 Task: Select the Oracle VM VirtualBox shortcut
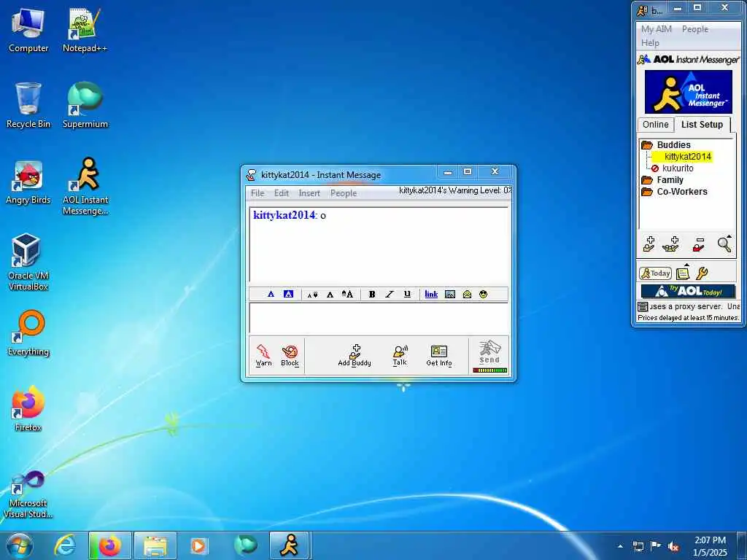[28, 262]
